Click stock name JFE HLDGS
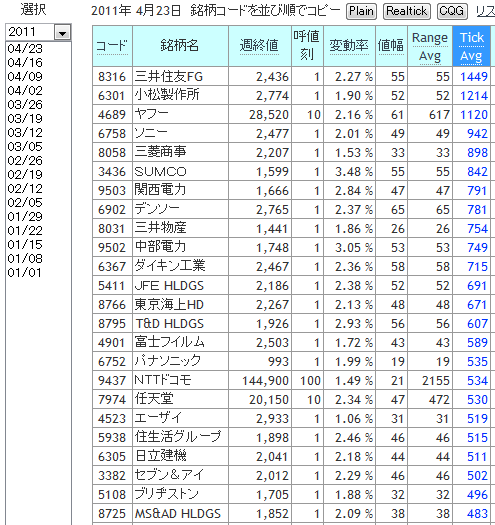Viewport: 495px width, 525px height. tap(169, 286)
